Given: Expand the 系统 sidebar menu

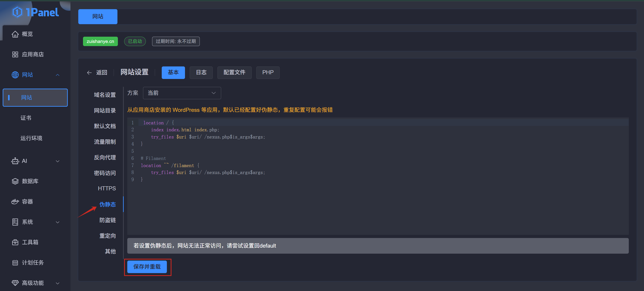Looking at the screenshot, I should pos(57,222).
